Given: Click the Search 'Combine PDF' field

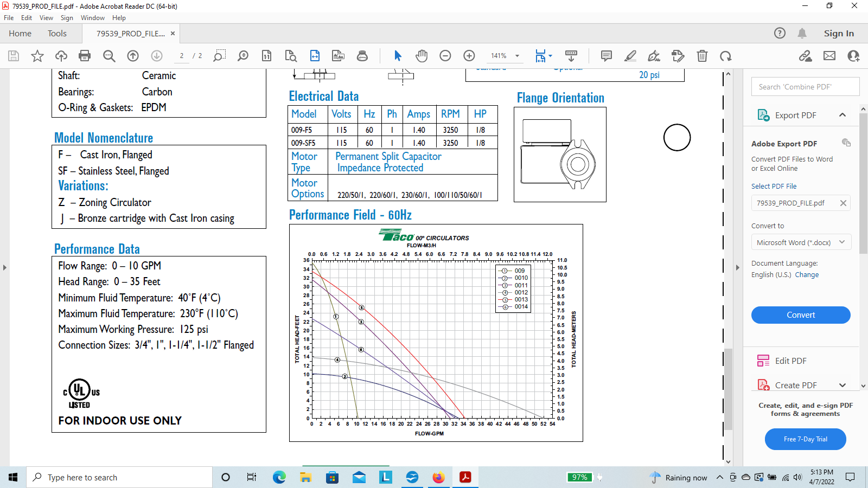Looking at the screenshot, I should click(805, 87).
